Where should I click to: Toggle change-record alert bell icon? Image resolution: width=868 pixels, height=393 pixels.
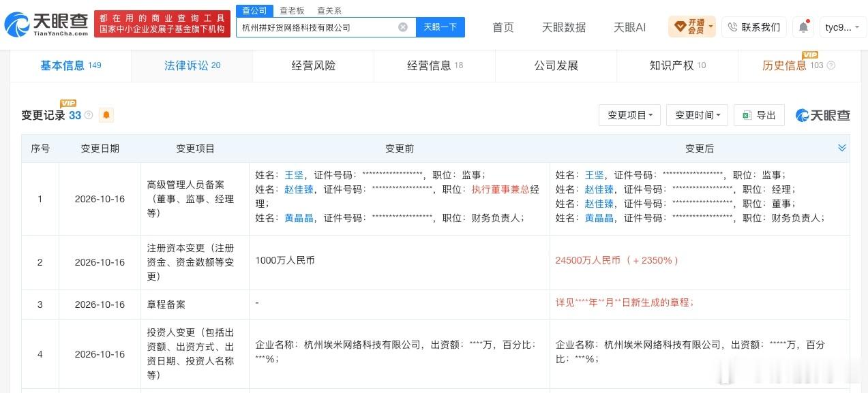click(x=106, y=115)
